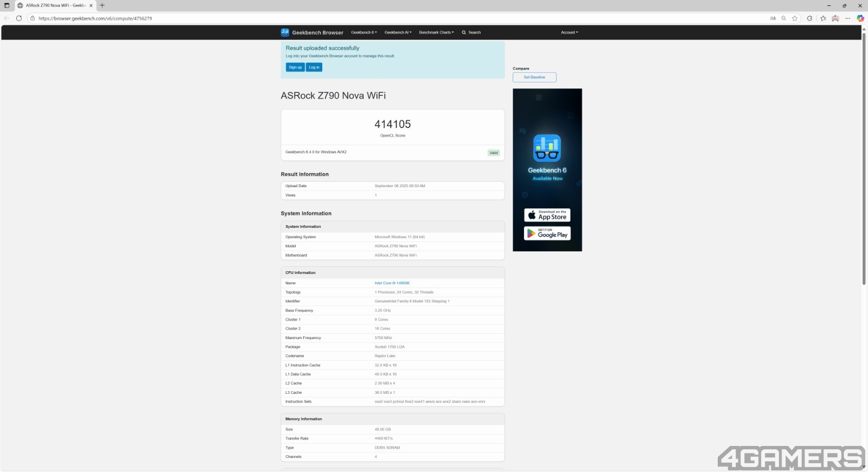The image size is (868, 472).
Task: Expand the Benchmark Charts dropdown
Action: tap(436, 33)
